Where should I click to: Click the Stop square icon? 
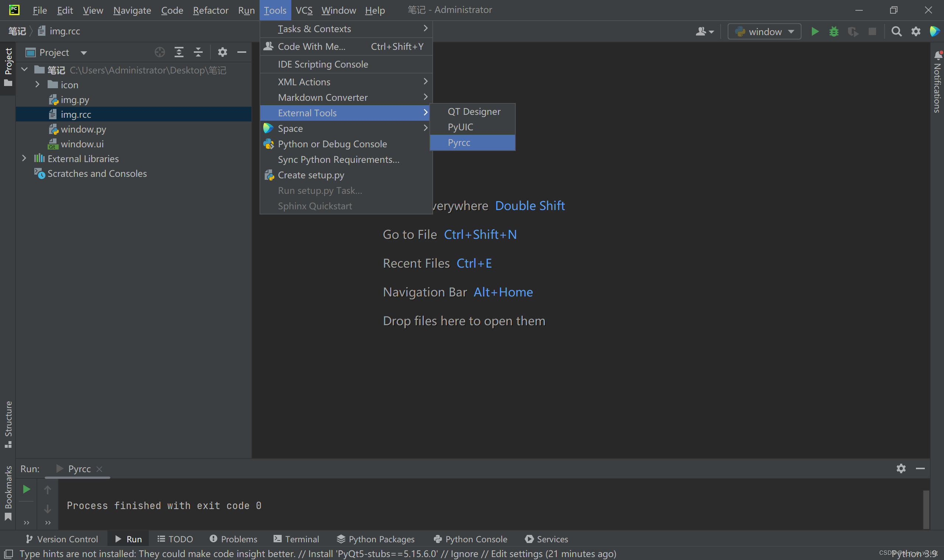click(x=872, y=31)
